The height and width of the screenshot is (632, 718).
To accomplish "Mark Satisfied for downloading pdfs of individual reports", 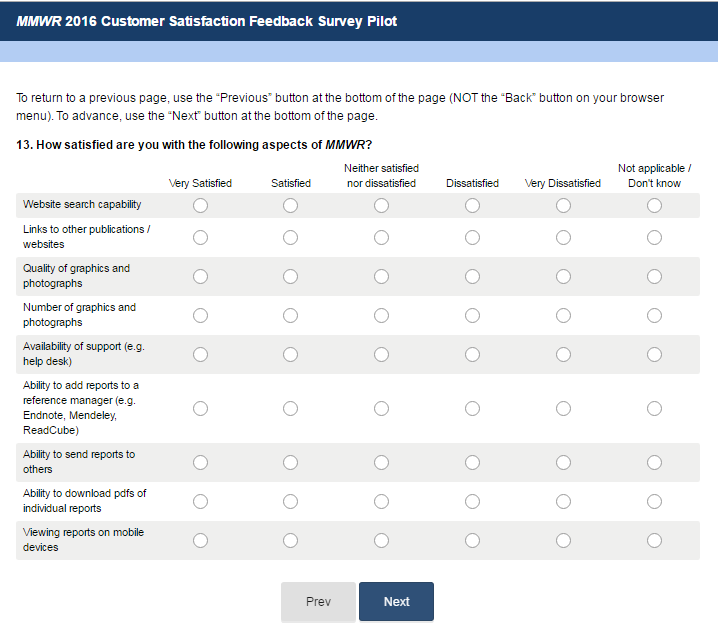I will point(291,501).
